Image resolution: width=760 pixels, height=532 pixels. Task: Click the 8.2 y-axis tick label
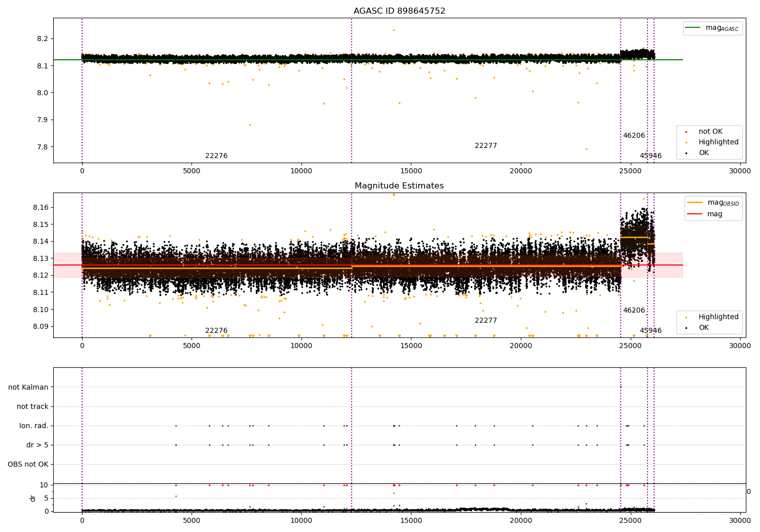point(43,39)
